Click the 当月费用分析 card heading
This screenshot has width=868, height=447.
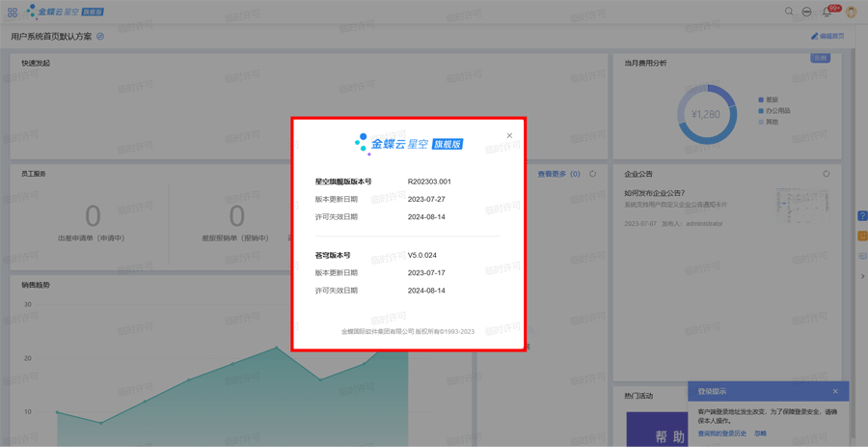click(x=645, y=63)
